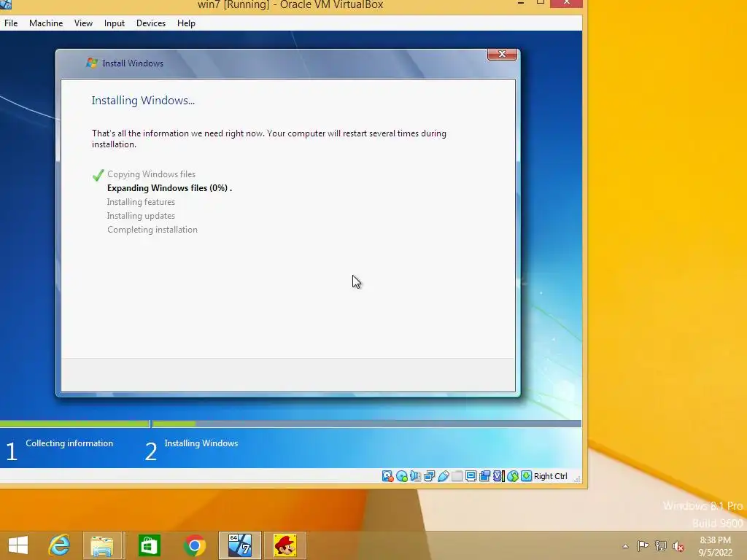Screen dimensions: 747x560
Task: Open the Windows Store taskbar icon
Action: pos(149,545)
